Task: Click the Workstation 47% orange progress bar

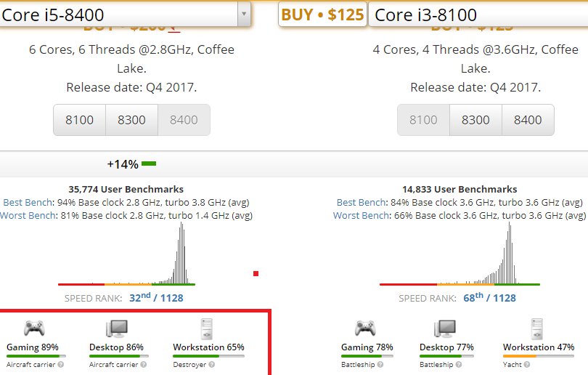Action: tap(539, 356)
